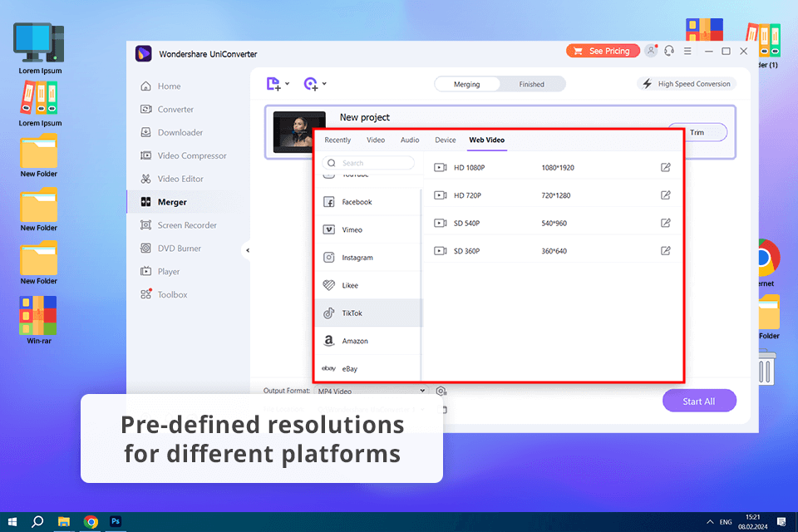The height and width of the screenshot is (532, 798).
Task: Open the support headset icon
Action: click(x=669, y=51)
